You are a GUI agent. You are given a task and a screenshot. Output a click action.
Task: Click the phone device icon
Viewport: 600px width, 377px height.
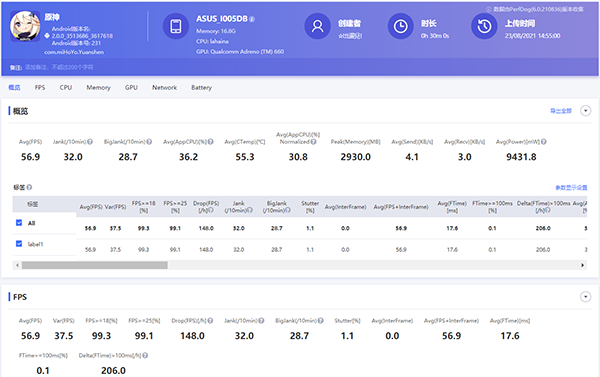pos(176,26)
